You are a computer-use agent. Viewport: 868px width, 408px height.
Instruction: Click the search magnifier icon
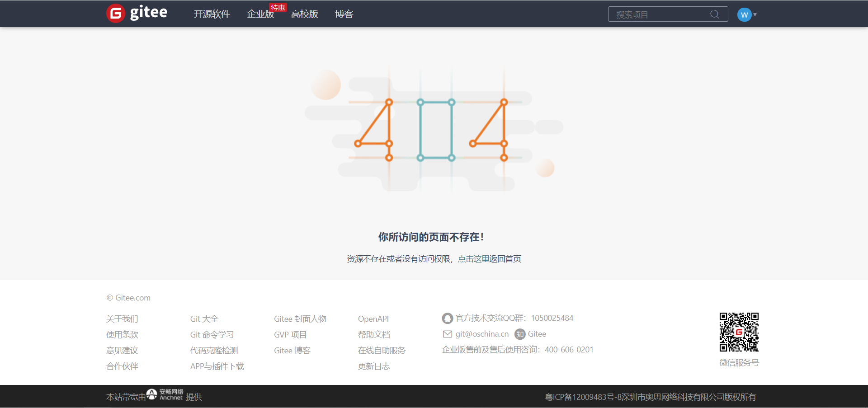[715, 14]
